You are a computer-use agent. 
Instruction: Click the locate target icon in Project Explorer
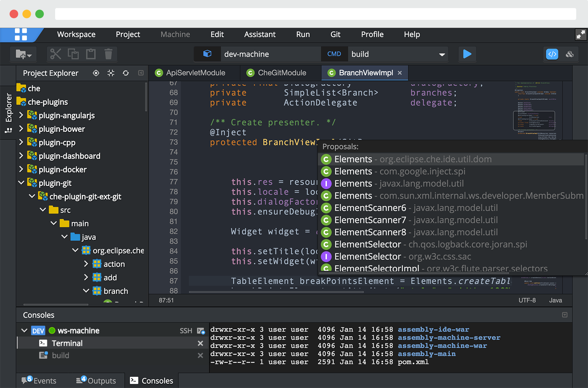96,73
